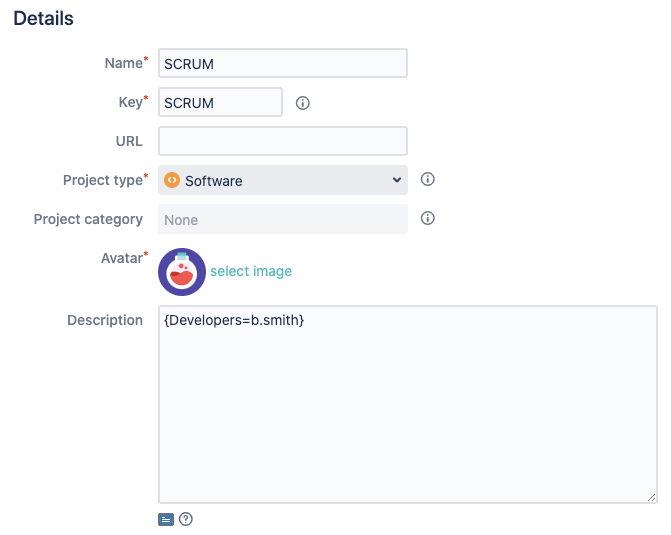
Task: Click the Details heading
Action: pos(43,18)
